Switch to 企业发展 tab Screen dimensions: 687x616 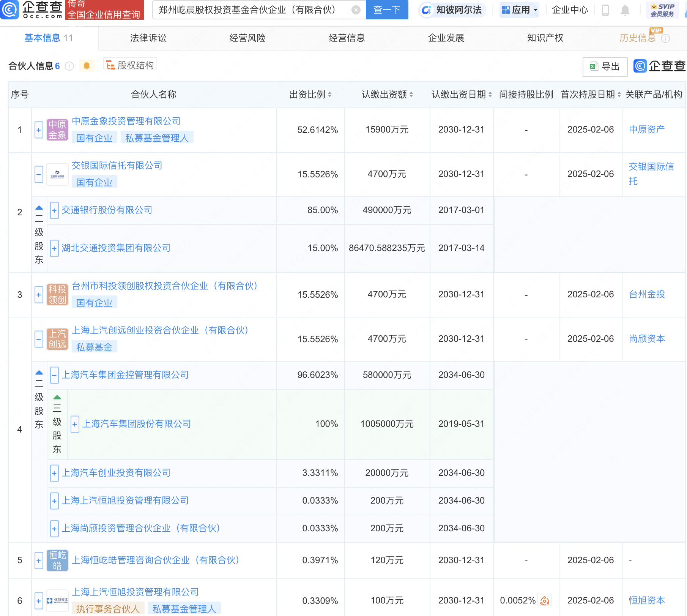(446, 38)
